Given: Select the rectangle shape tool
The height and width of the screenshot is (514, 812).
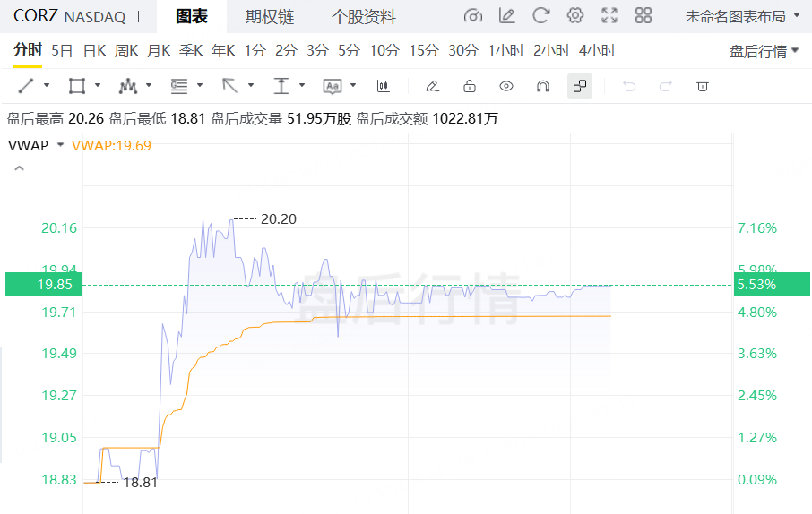Looking at the screenshot, I should (77, 86).
